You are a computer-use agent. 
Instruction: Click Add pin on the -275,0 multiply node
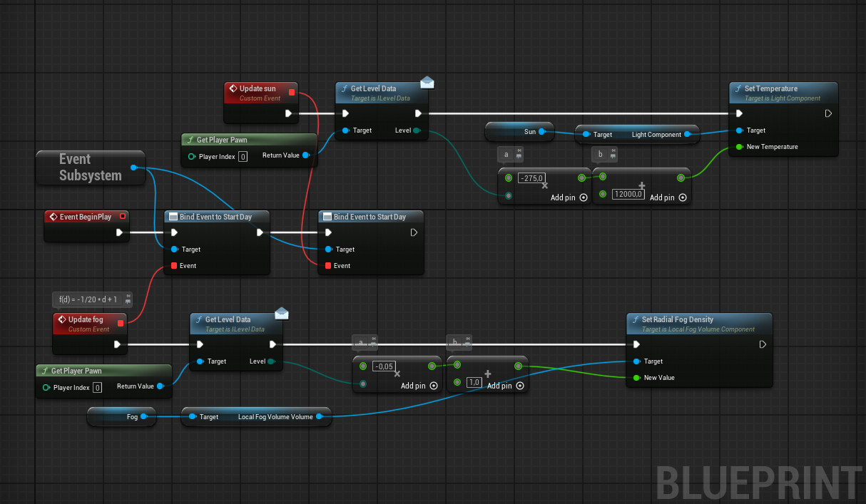(x=569, y=197)
